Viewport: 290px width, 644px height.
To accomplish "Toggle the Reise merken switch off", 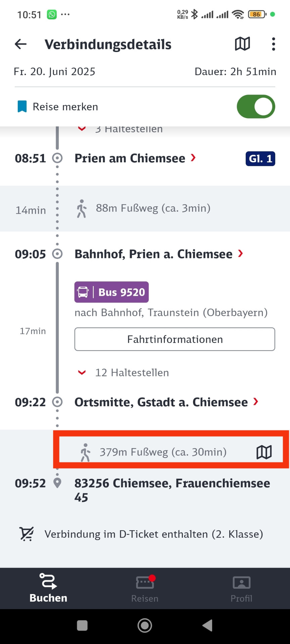I will [256, 107].
